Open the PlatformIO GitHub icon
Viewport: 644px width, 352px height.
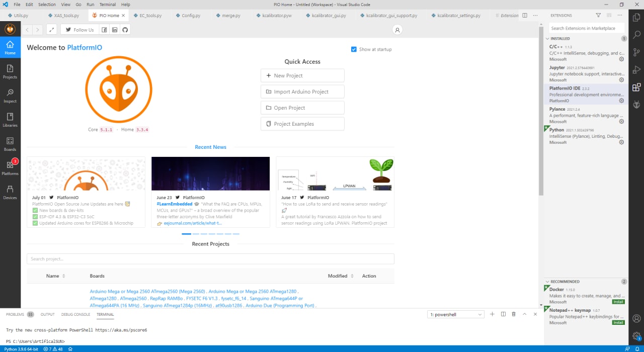pos(125,30)
